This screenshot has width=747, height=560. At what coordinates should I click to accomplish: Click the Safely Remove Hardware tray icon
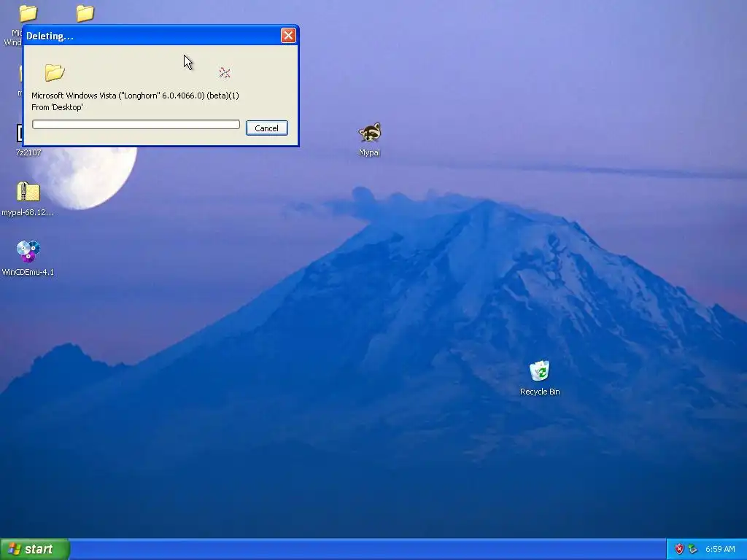point(693,549)
